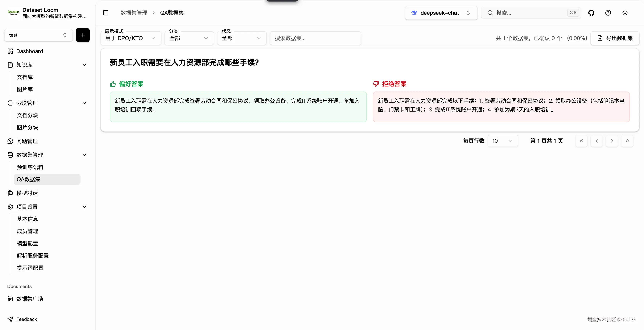
Task: Click the thumbs-up icon next to 偏好答案
Action: tap(113, 84)
